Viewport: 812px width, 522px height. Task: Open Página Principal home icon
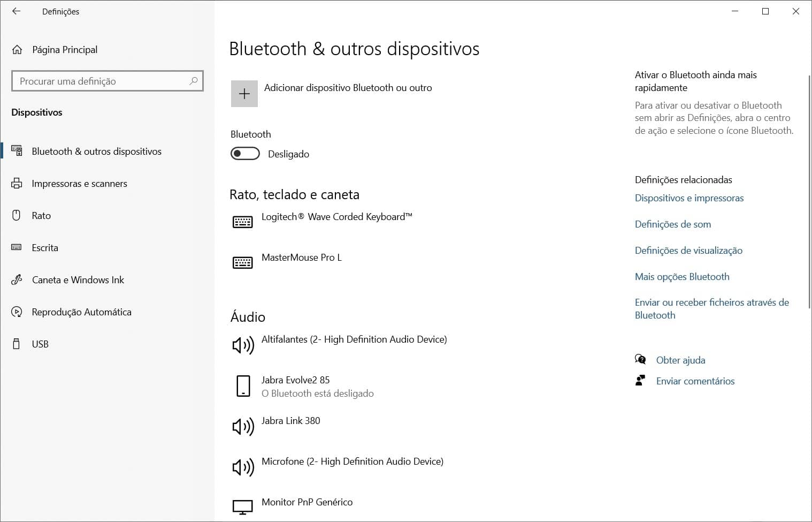click(x=17, y=50)
